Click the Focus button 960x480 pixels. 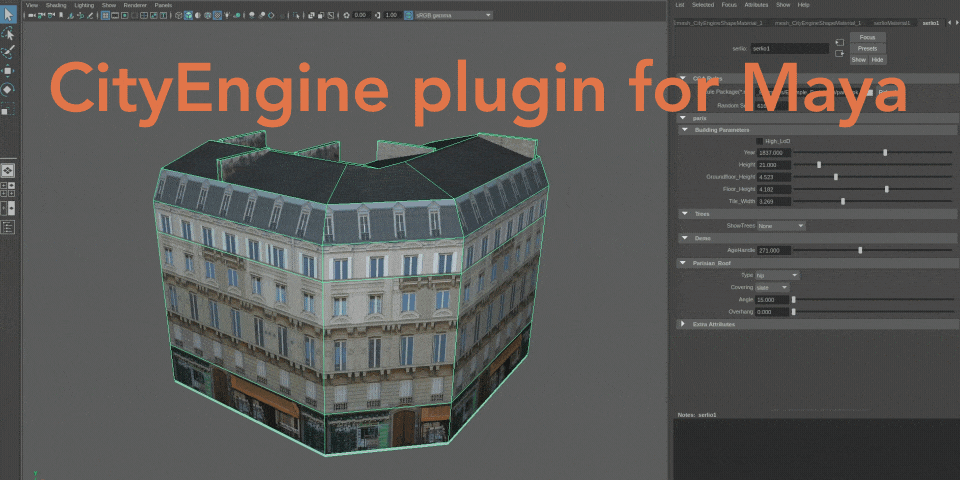click(867, 37)
